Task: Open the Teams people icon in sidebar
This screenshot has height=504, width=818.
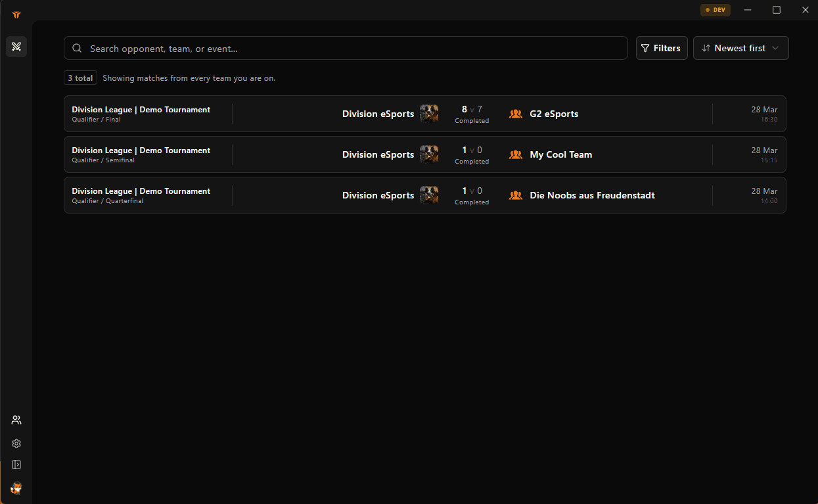Action: [16, 420]
